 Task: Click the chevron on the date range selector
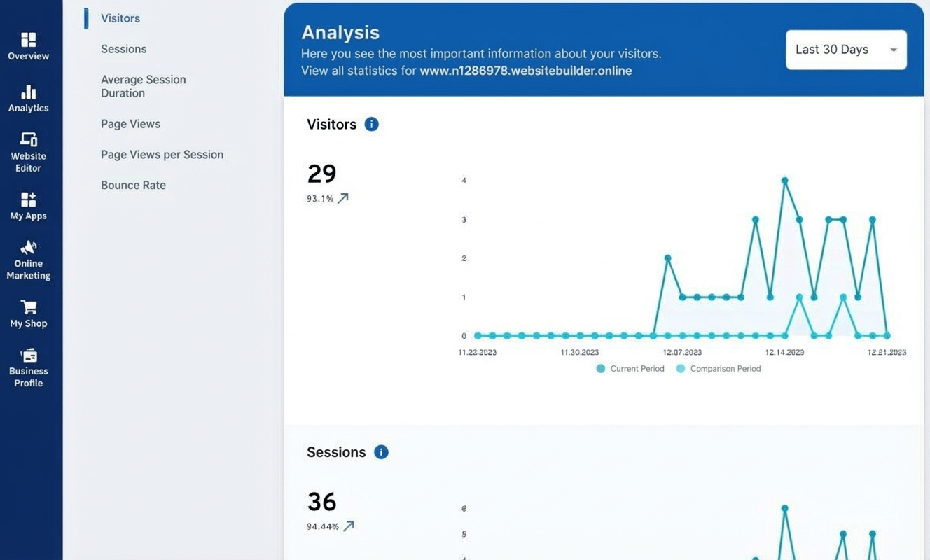coord(894,50)
